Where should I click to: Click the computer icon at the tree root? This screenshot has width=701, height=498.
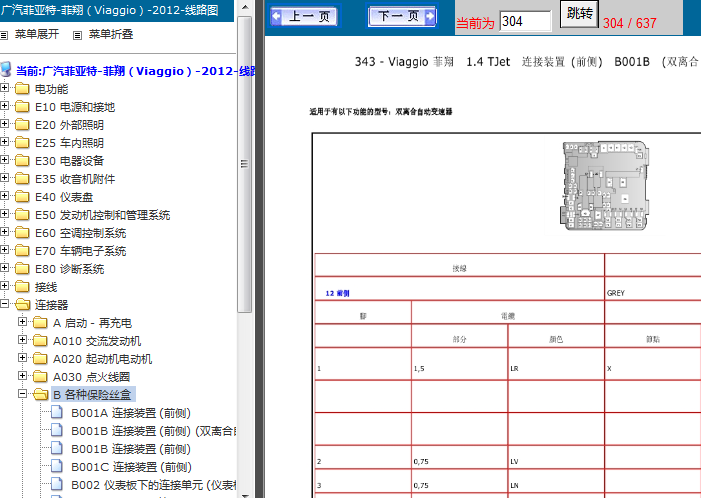[x=6, y=70]
